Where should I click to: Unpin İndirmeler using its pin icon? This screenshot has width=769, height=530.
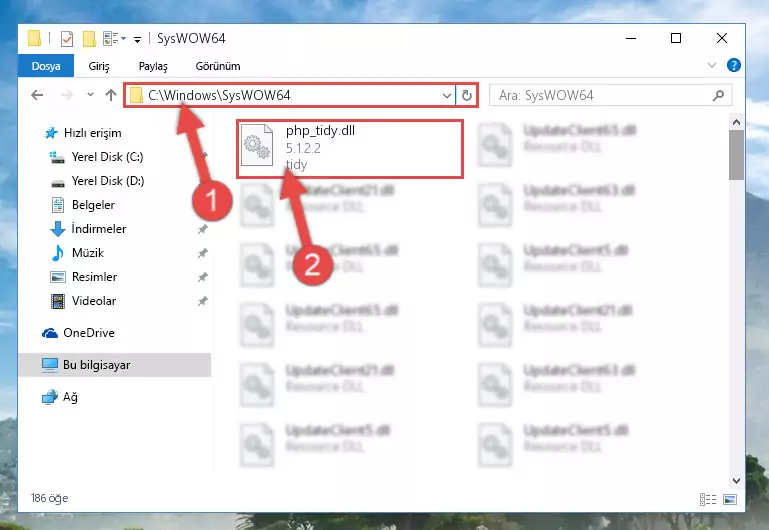(203, 229)
